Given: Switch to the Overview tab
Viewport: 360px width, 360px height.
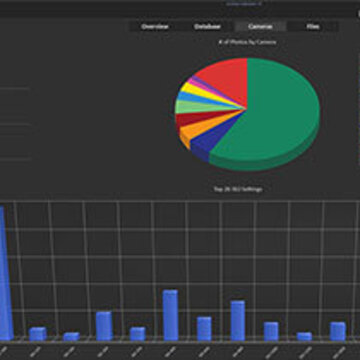Looking at the screenshot, I should [x=155, y=27].
